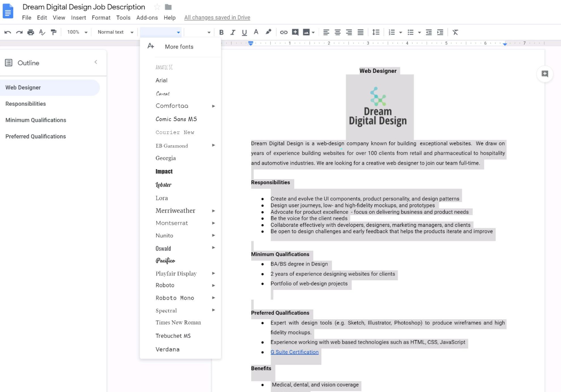Screen dimensions: 561x392
Task: Open the Format menu
Action: (x=101, y=18)
